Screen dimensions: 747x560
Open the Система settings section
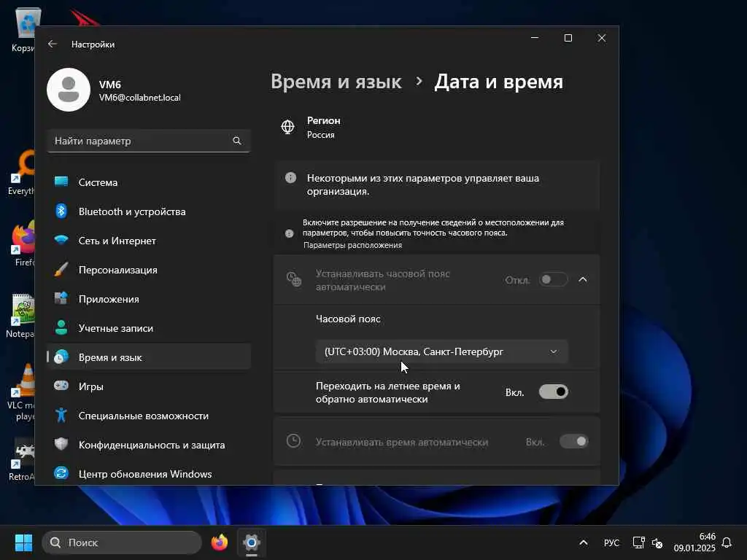coord(149,182)
